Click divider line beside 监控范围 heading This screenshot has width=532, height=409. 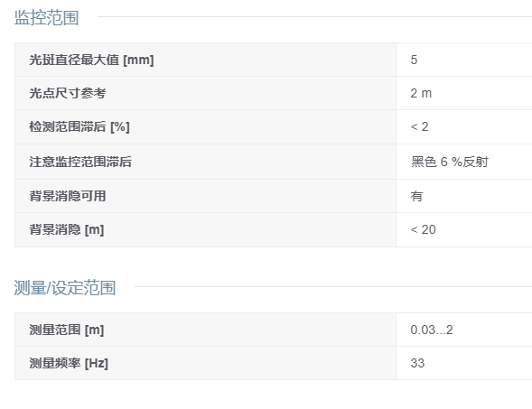click(315, 16)
